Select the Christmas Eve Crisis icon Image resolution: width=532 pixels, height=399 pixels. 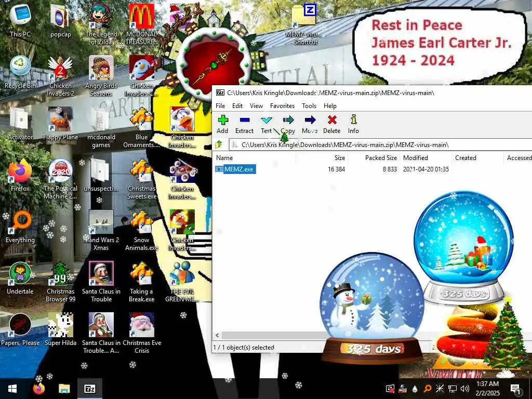tap(142, 334)
